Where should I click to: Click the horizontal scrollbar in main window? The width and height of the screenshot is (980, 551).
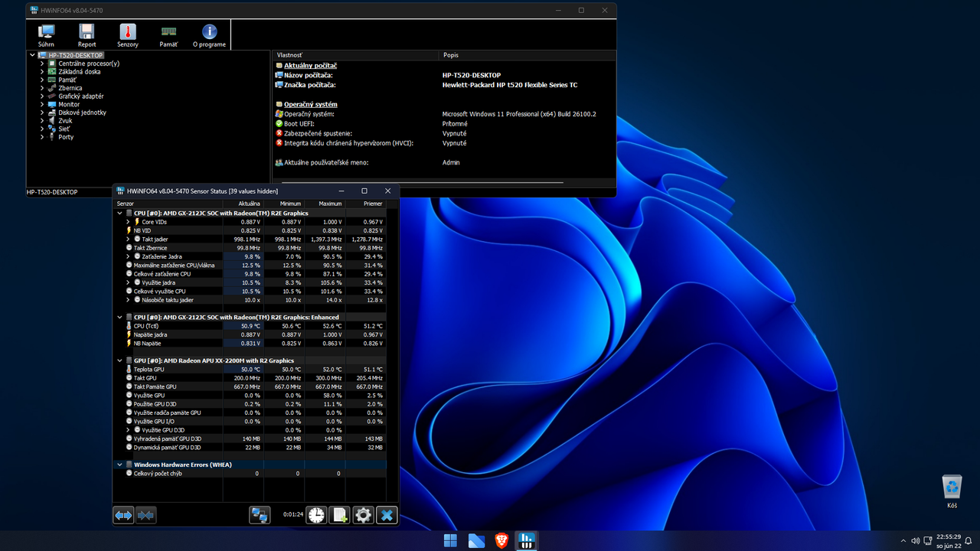coord(423,183)
